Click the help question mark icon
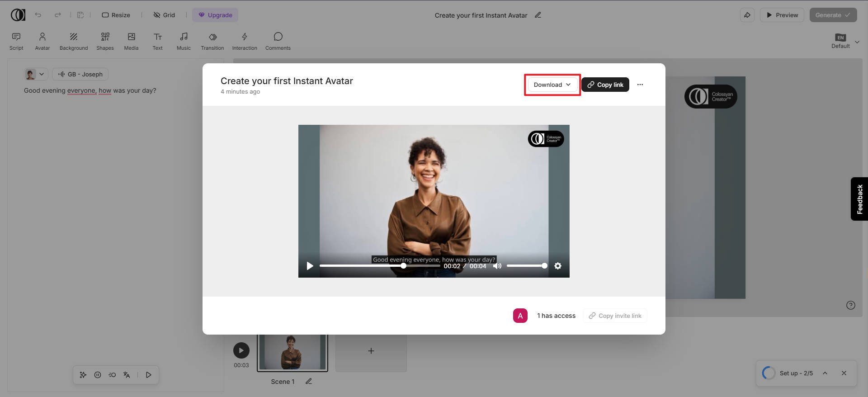Viewport: 868px width, 397px height. pos(851,305)
